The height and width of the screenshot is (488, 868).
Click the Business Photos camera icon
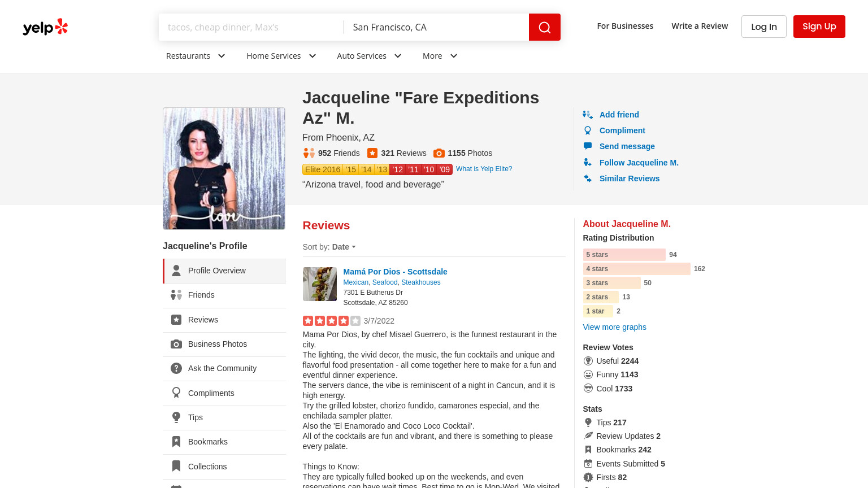tap(176, 344)
